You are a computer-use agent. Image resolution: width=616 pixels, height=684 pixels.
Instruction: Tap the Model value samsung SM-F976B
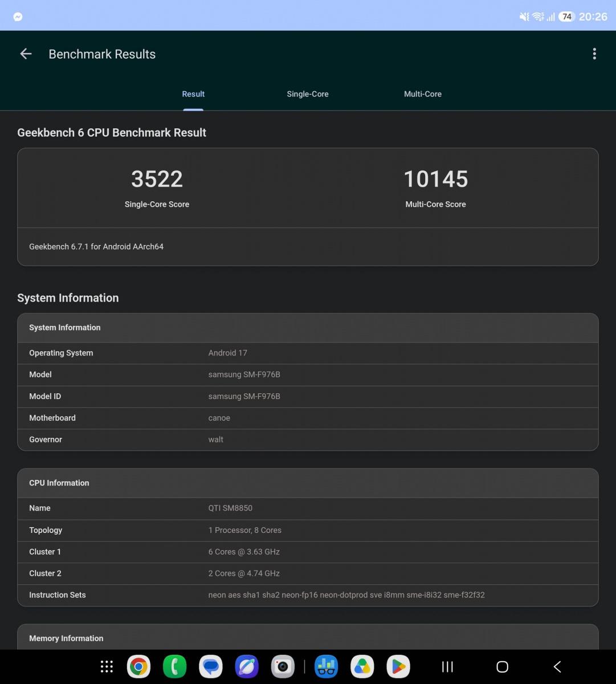[x=244, y=374]
